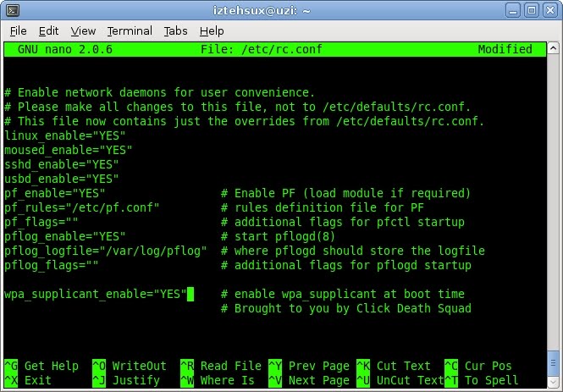Close the terminal window

[549, 11]
